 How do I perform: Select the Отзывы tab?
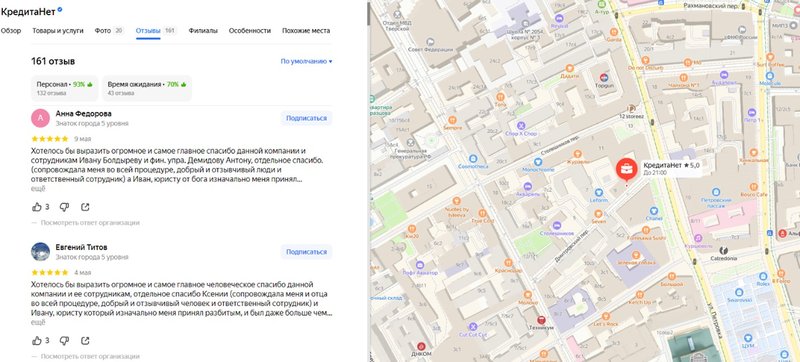pos(156,31)
